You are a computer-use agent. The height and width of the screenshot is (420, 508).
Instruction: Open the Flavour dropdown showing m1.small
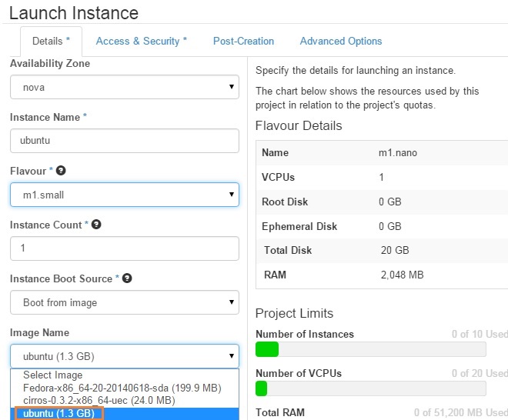pos(125,195)
